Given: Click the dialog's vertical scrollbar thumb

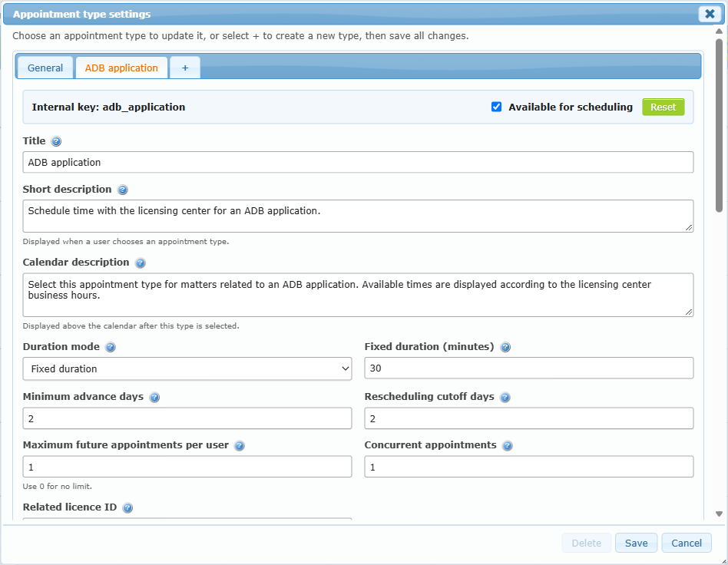Looking at the screenshot, I should (720, 125).
